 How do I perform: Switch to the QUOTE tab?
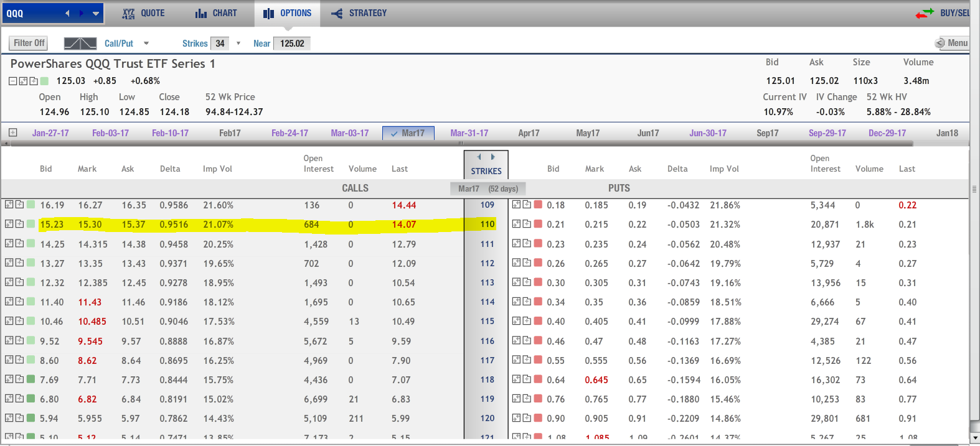click(x=144, y=13)
